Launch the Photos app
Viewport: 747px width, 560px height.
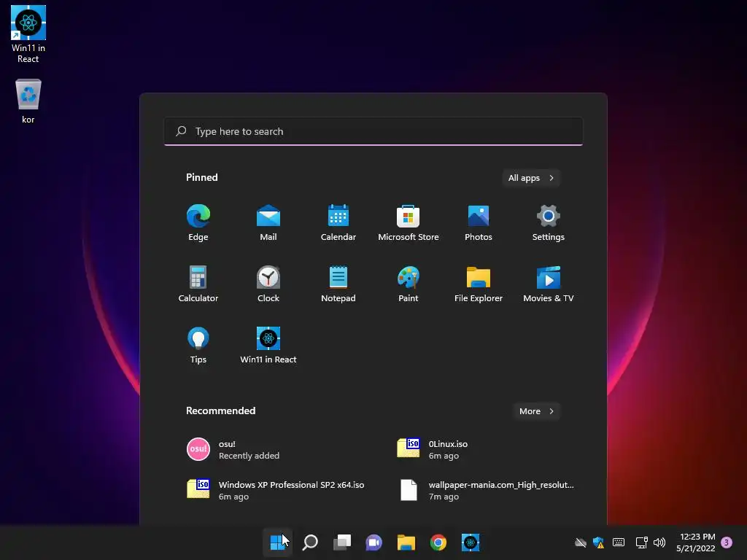tap(479, 223)
